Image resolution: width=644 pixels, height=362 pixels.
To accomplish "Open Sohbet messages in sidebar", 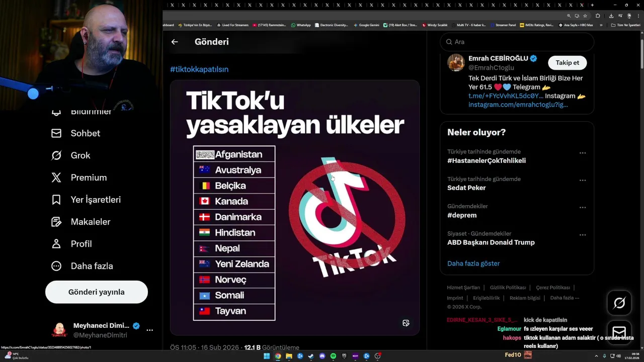I will point(75,133).
